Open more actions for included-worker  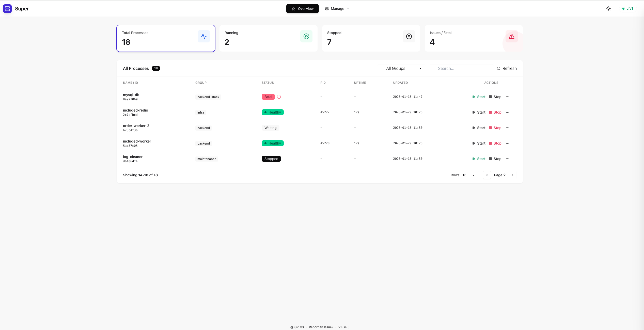pyautogui.click(x=508, y=143)
